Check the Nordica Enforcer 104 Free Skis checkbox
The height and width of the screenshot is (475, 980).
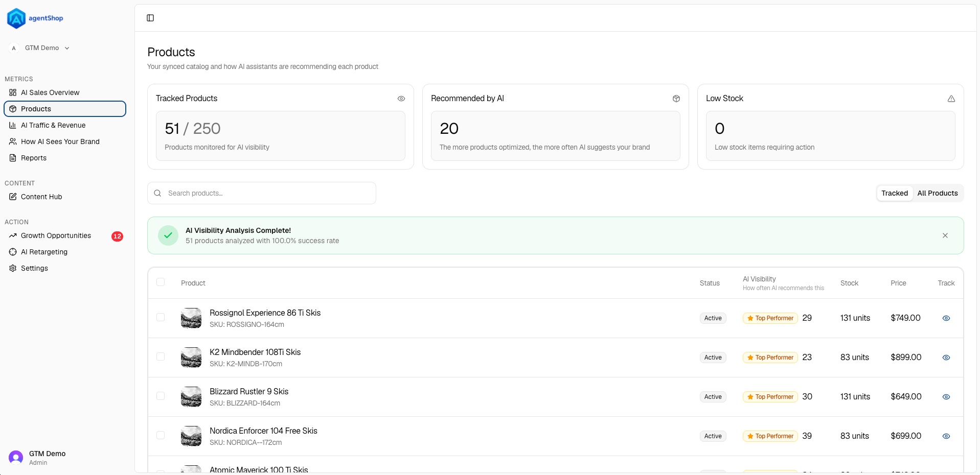click(x=161, y=435)
